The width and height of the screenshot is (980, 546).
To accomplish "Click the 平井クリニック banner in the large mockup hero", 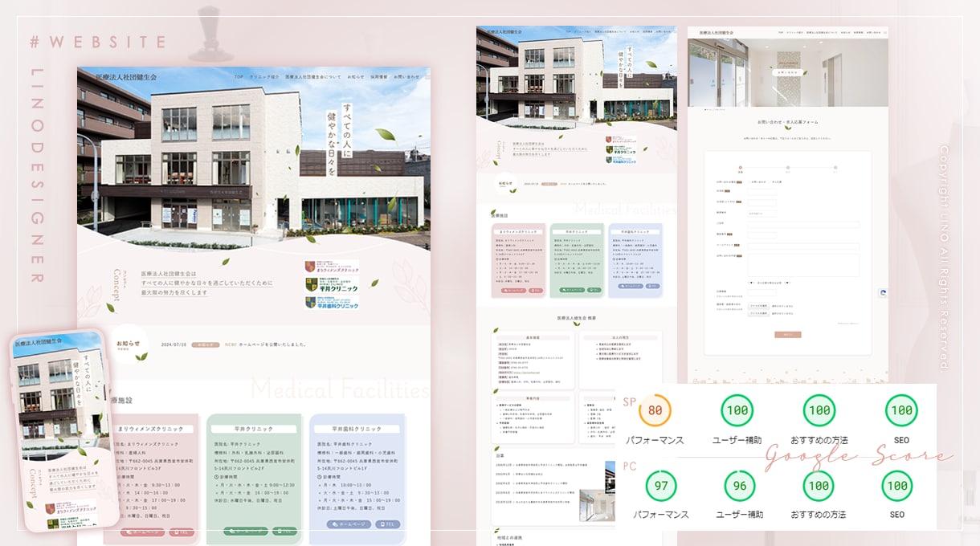I will coord(332,285).
